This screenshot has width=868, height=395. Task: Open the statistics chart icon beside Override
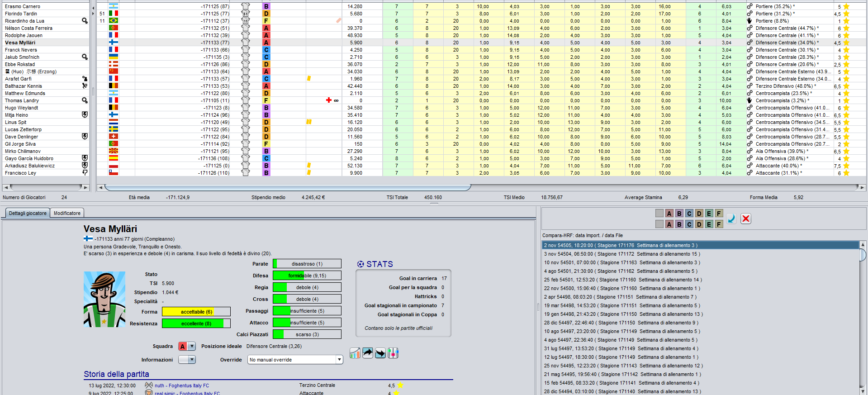[355, 353]
